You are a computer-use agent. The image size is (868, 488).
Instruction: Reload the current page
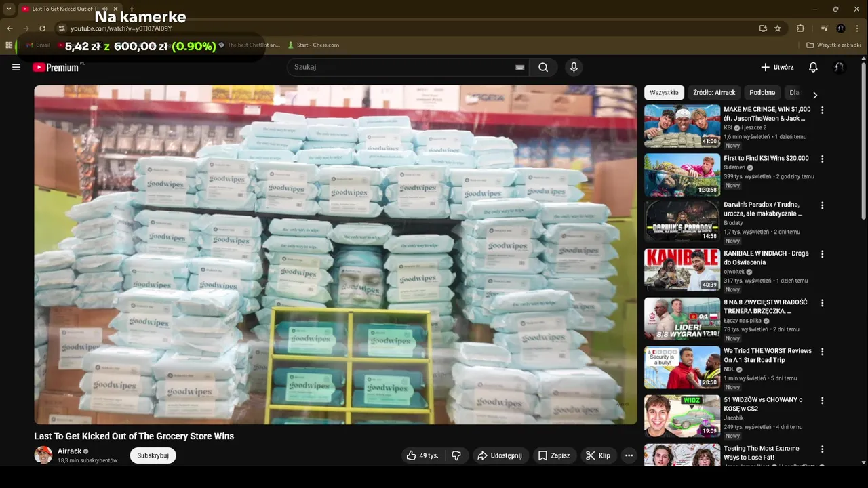42,28
